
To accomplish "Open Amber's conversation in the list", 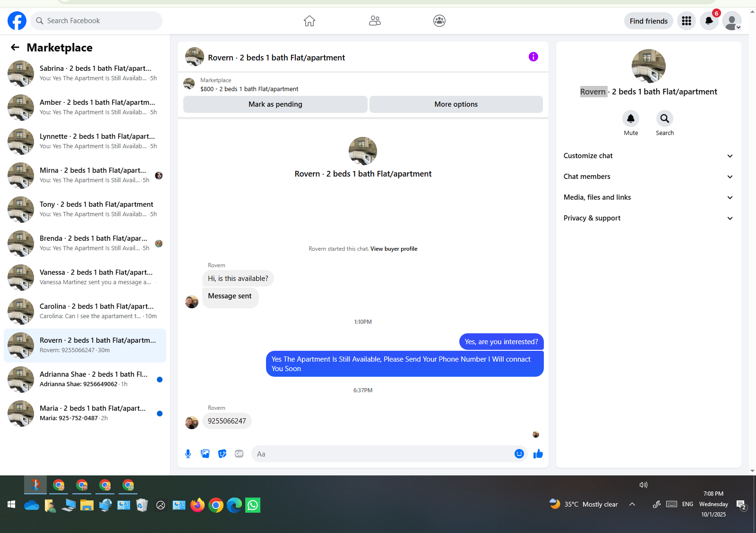I will 85,108.
